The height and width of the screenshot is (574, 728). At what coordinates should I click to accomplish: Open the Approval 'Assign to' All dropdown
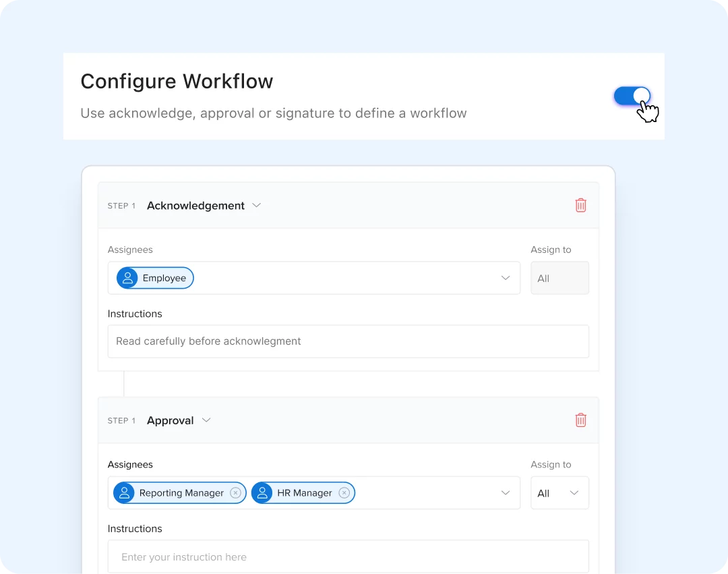point(559,493)
